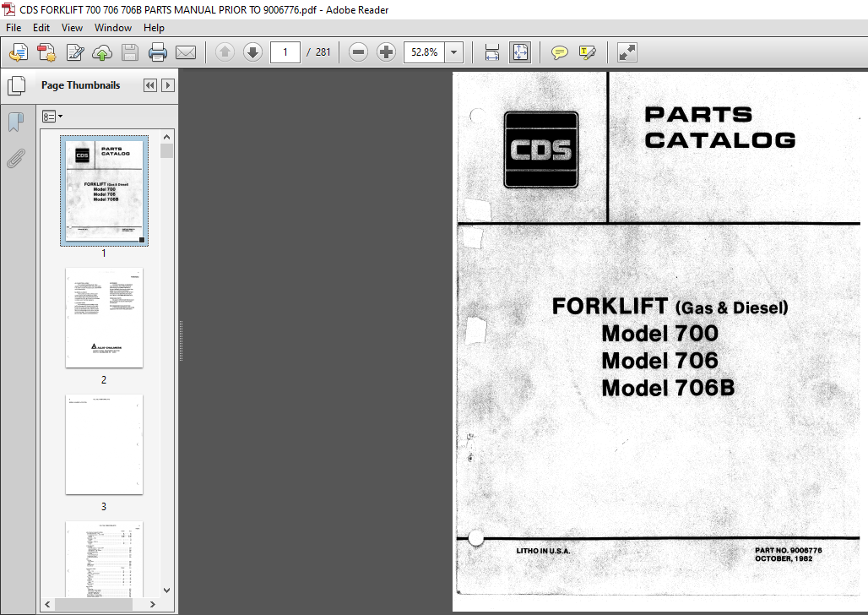Go to the previous page arrow

pyautogui.click(x=225, y=52)
